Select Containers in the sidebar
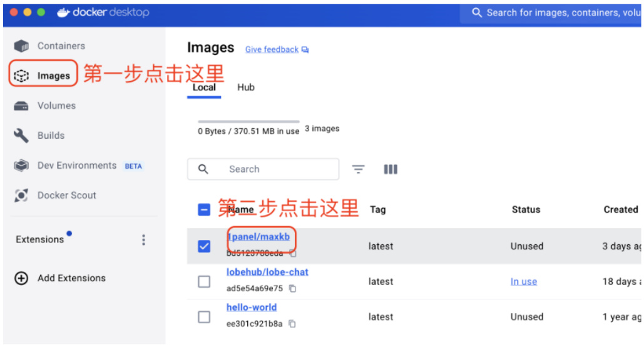Viewport: 644px width, 345px height. point(61,46)
